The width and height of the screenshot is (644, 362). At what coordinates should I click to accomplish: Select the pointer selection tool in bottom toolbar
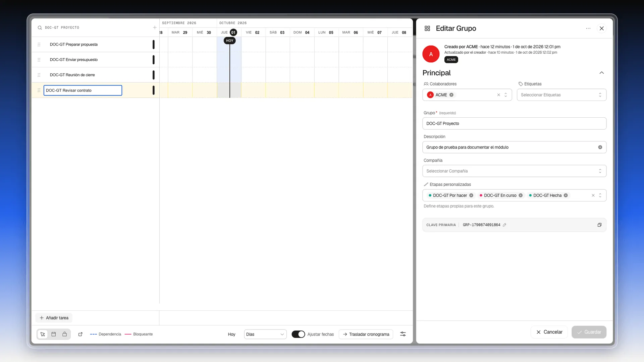[x=43, y=334]
